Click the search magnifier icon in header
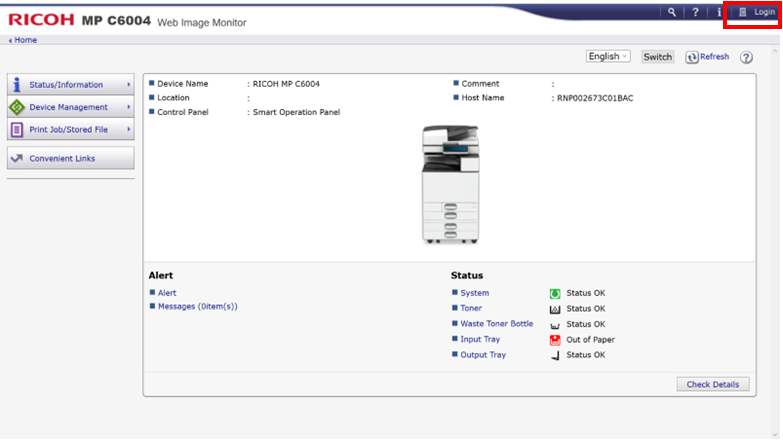783x440 pixels. (x=672, y=12)
